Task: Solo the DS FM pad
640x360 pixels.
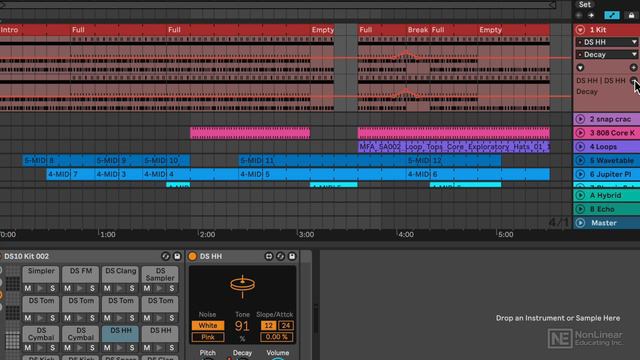Action: point(92,288)
